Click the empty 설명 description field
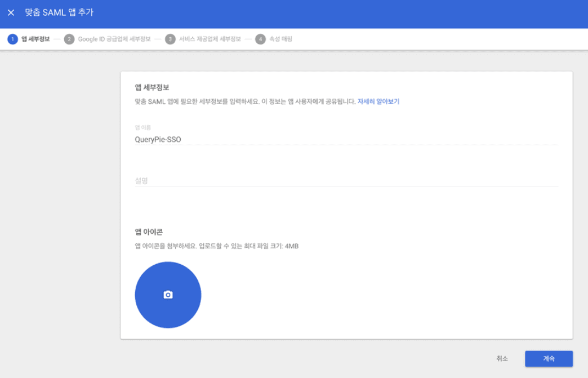The height and width of the screenshot is (378, 588). click(x=253, y=179)
